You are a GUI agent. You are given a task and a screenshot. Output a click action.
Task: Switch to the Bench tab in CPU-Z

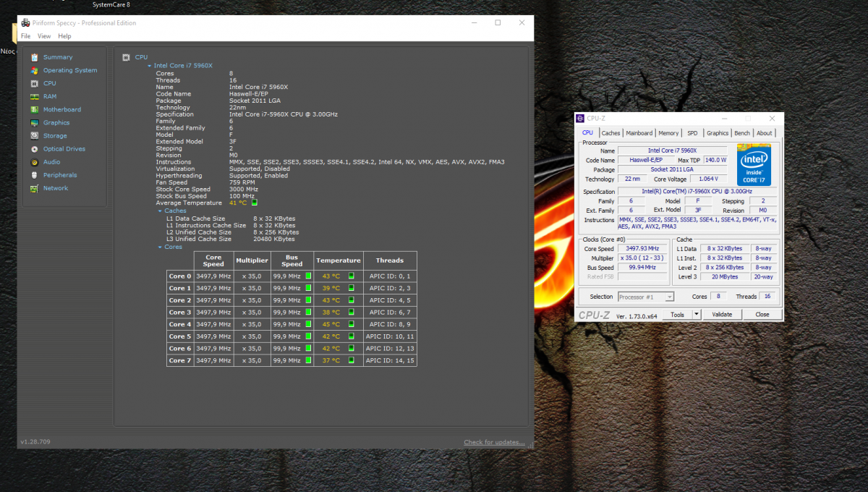click(x=742, y=133)
